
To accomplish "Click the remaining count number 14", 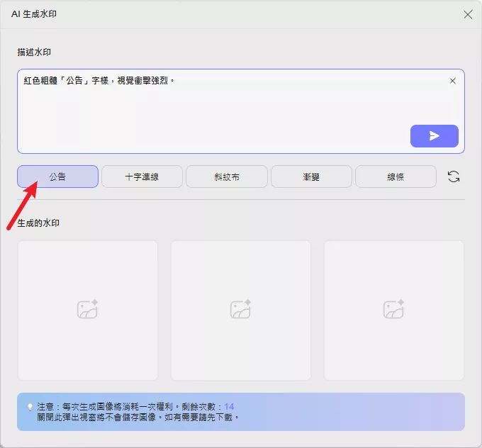I will tap(229, 406).
